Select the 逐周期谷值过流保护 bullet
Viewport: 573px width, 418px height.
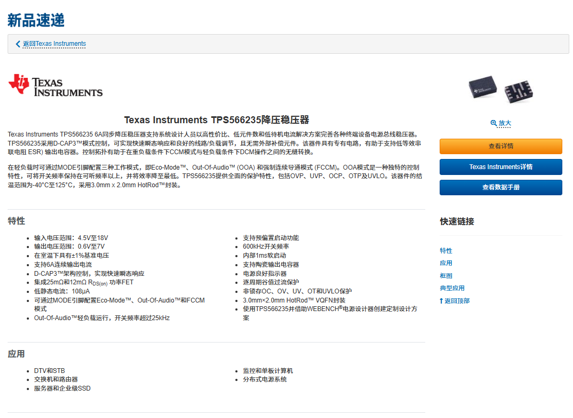point(271,282)
